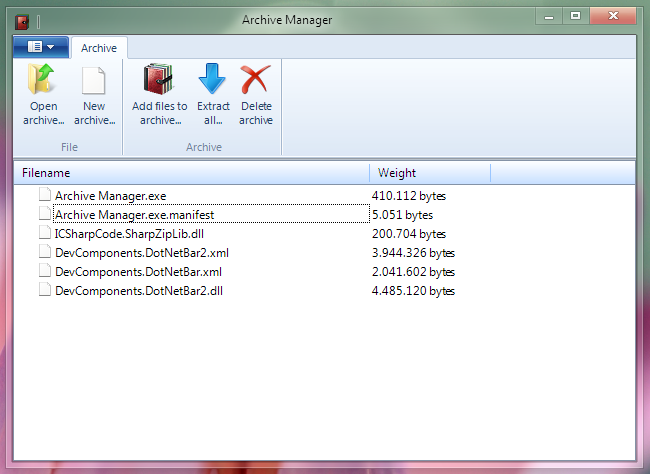
Task: Click the file icon beside ICSharpCode.SharpZipLib.dll
Action: (x=45, y=232)
